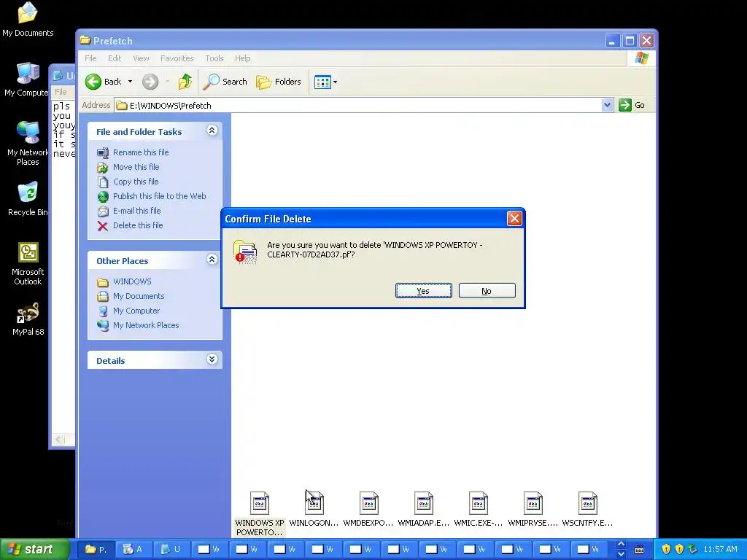Click Rename this file link
This screenshot has height=560, width=747.
pyautogui.click(x=141, y=152)
